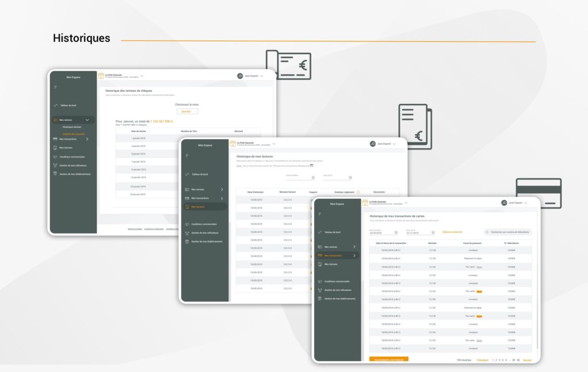Open Jean Dupont user dropdown in transactions window

526,203
